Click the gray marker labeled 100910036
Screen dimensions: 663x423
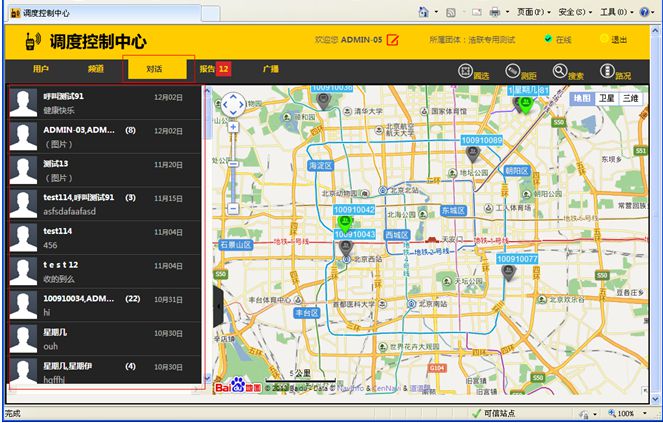coord(323,101)
